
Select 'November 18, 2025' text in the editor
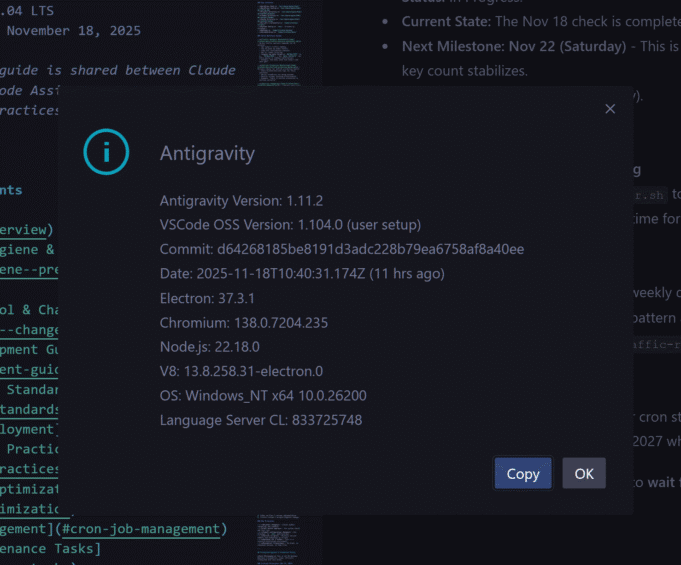point(74,30)
